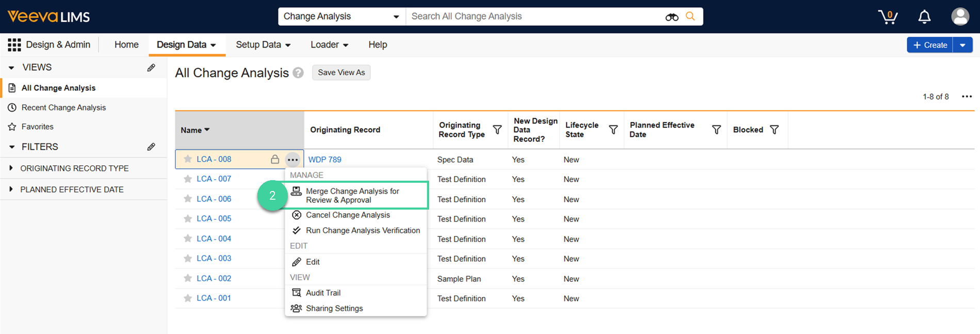Open the user profile avatar

(x=960, y=17)
